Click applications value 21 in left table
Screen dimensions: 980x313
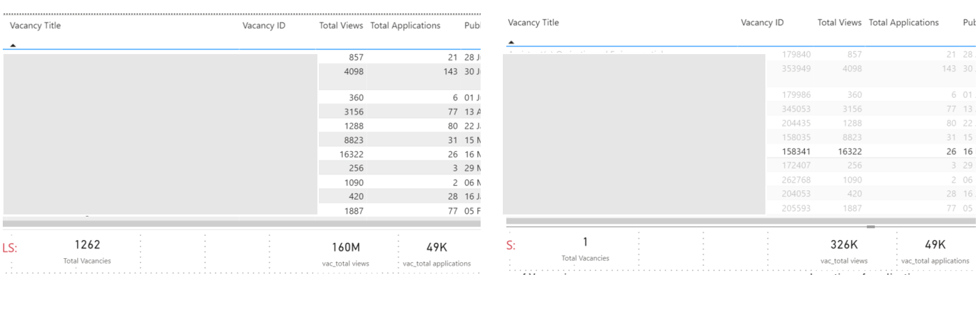(x=453, y=58)
